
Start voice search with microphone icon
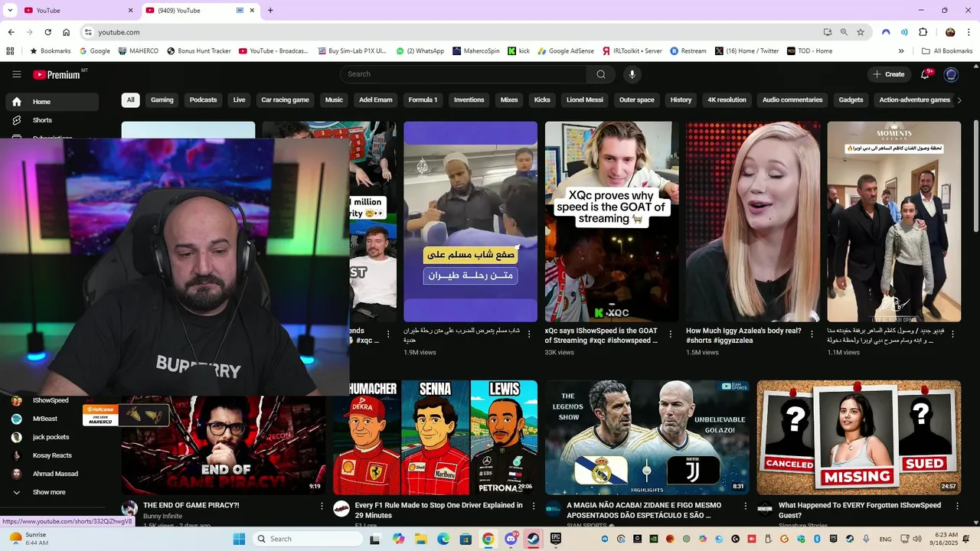[x=632, y=74]
